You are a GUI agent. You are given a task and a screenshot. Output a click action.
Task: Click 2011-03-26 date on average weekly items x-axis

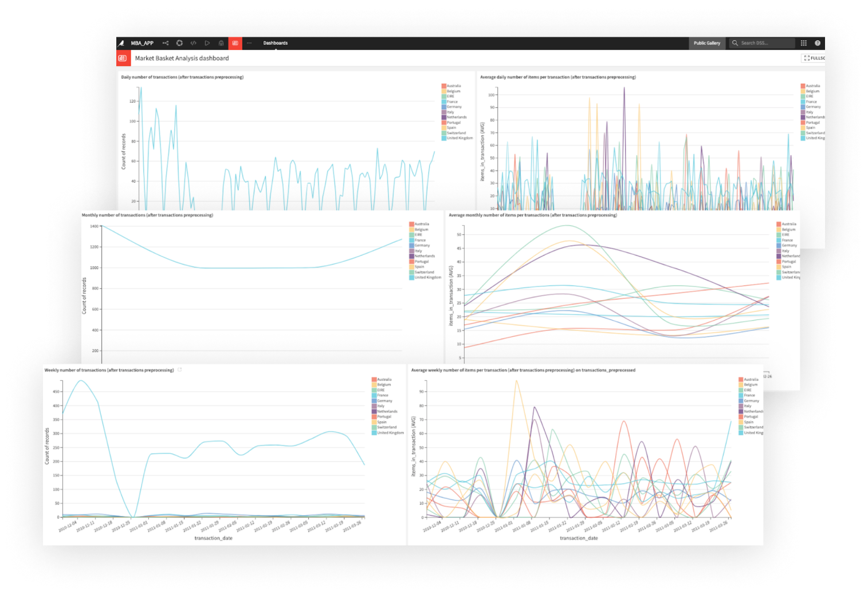(718, 526)
